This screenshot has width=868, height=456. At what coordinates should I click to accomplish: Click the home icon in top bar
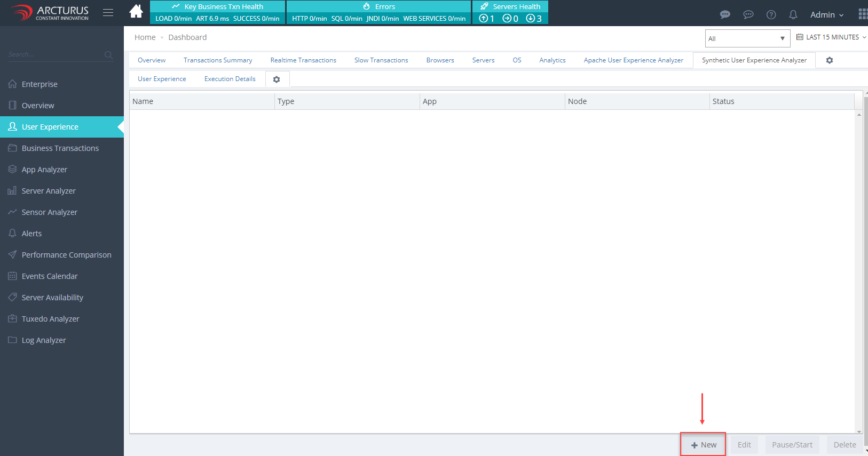click(x=136, y=12)
